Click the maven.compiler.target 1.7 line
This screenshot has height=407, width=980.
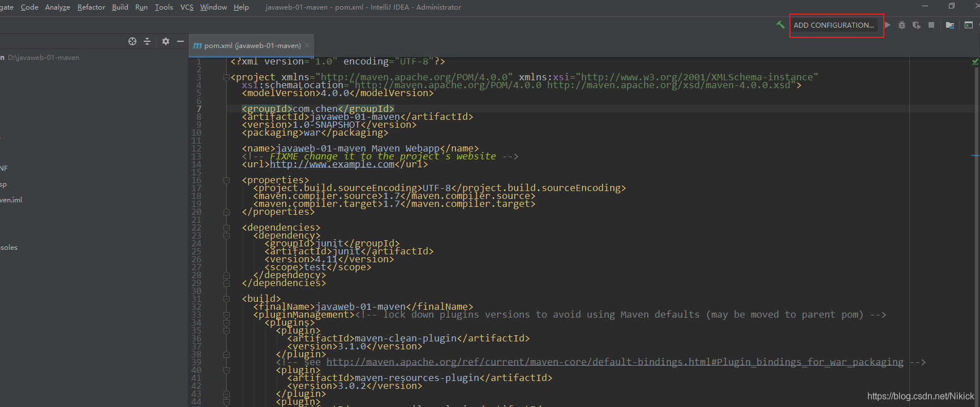pos(394,204)
